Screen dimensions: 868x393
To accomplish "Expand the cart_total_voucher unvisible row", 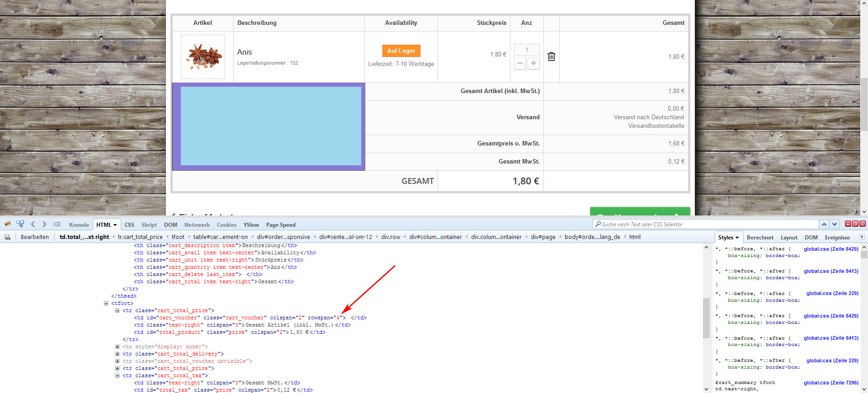I will click(118, 361).
